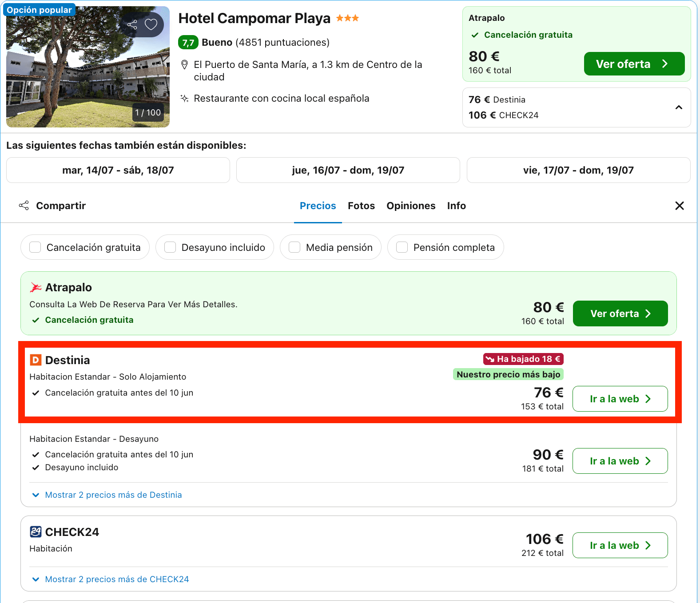Click Habitacion Estandar - Solo Alojamiento text
This screenshot has width=700, height=603.
click(108, 377)
